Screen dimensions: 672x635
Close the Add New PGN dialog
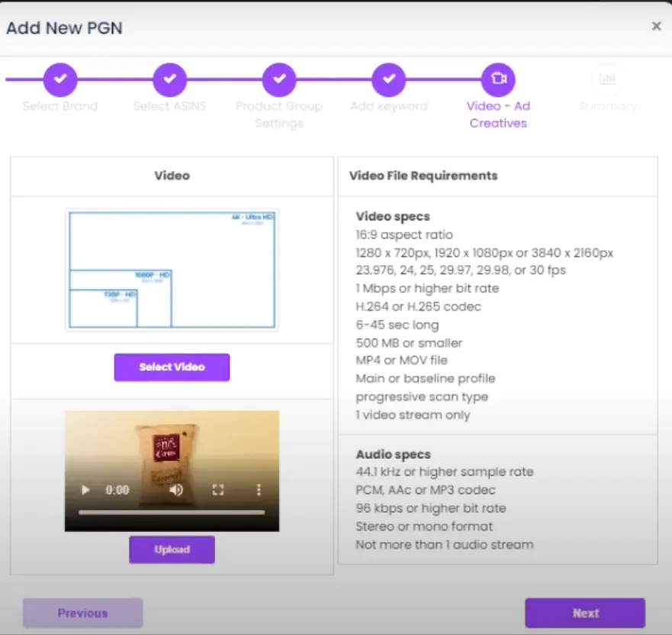pyautogui.click(x=656, y=26)
